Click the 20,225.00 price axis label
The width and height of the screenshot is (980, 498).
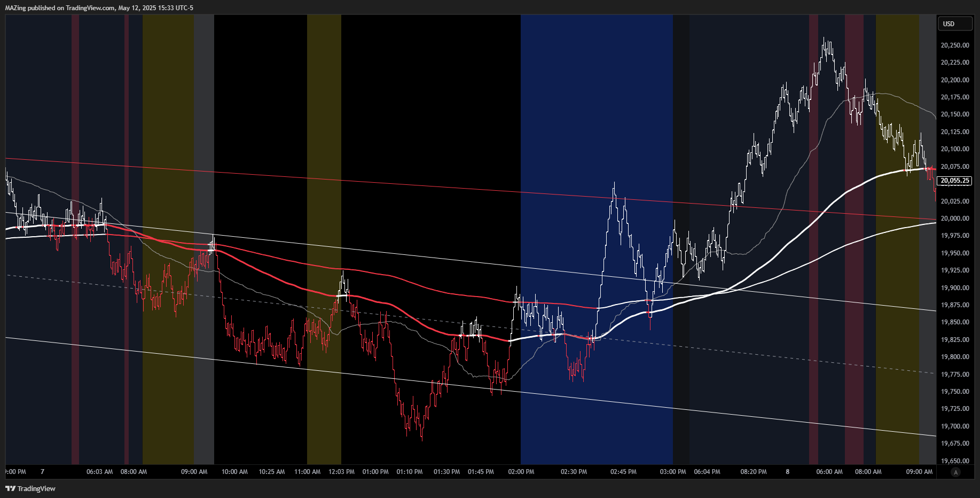pos(955,63)
